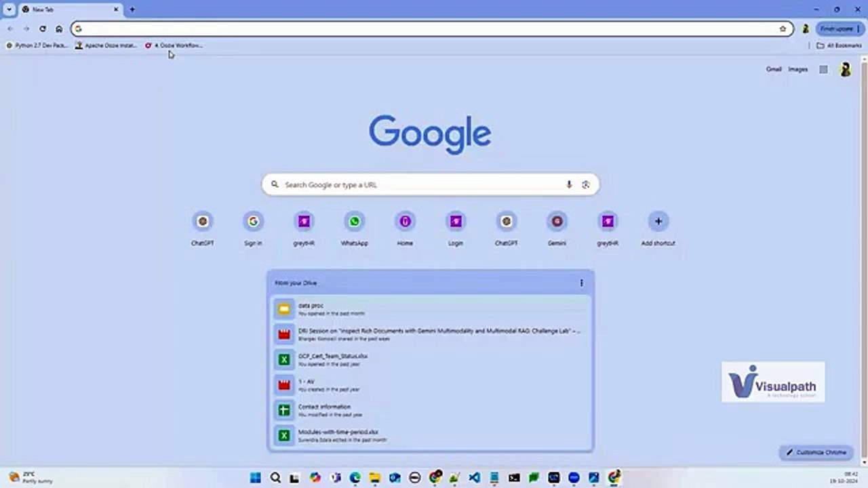Open Microsoft Edge from taskbar
Viewport: 868px width, 488px height.
(355, 478)
